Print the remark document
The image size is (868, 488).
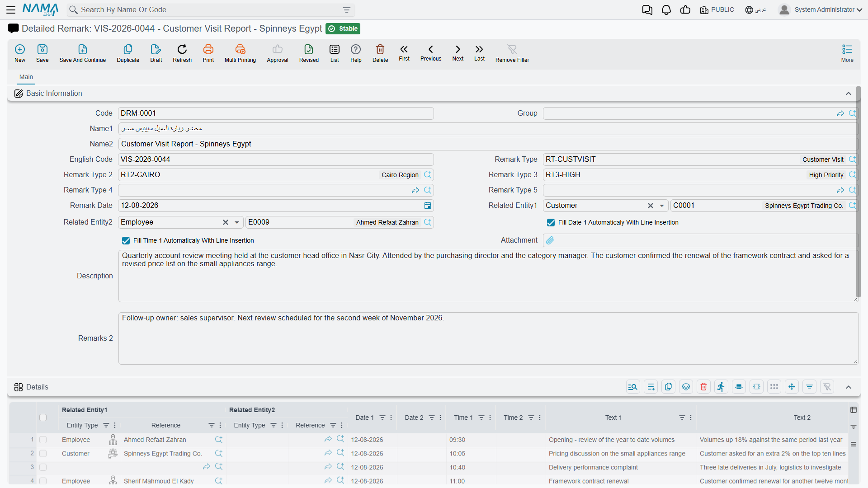coord(208,53)
